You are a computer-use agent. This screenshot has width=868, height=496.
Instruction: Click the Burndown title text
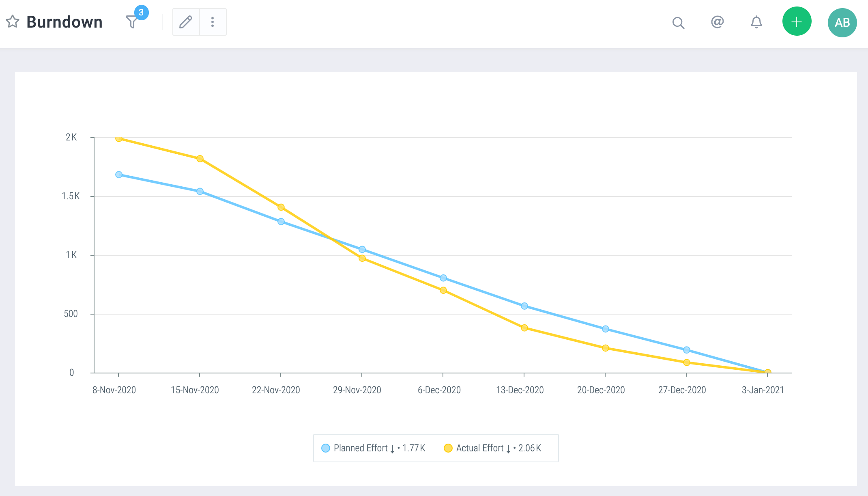click(x=64, y=22)
